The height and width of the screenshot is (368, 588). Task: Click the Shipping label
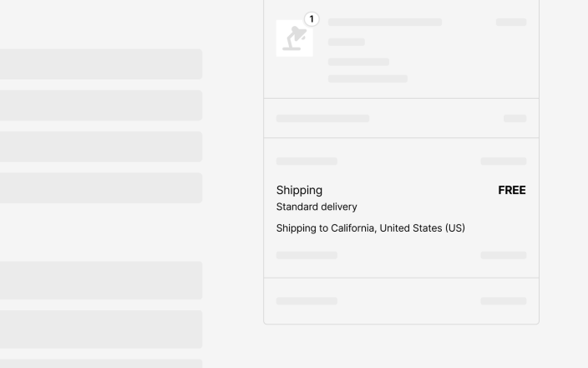click(x=299, y=190)
